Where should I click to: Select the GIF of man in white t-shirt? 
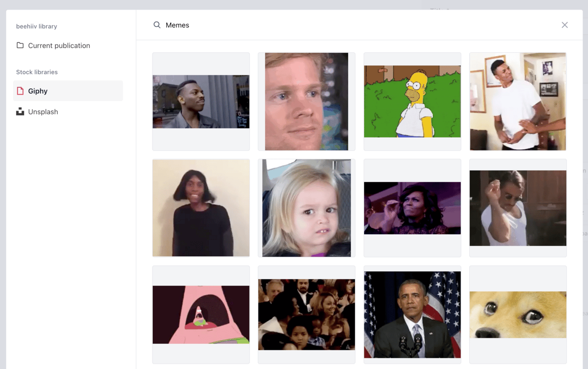point(518,101)
